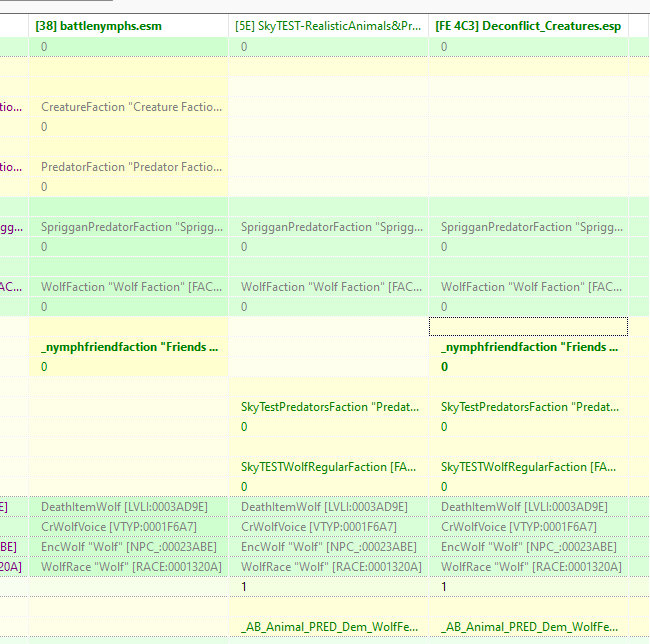Click WolfFaction cell under Deconflict_Creatures.esp

point(529,287)
